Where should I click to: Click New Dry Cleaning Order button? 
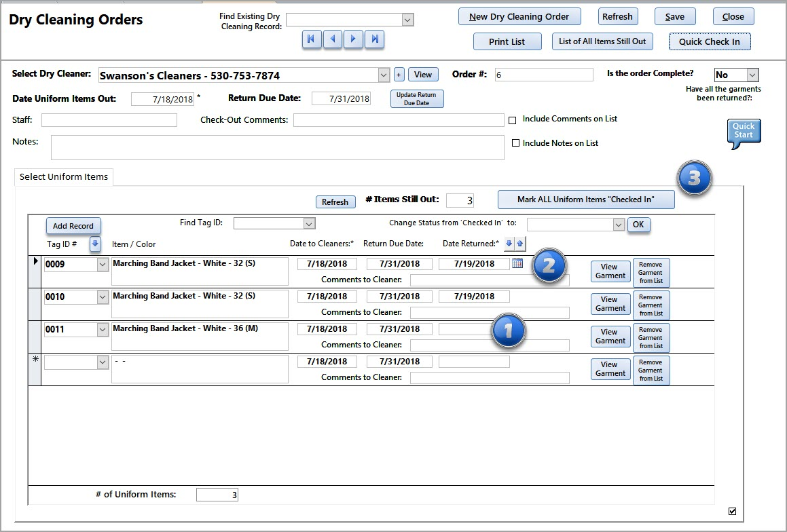click(x=519, y=16)
